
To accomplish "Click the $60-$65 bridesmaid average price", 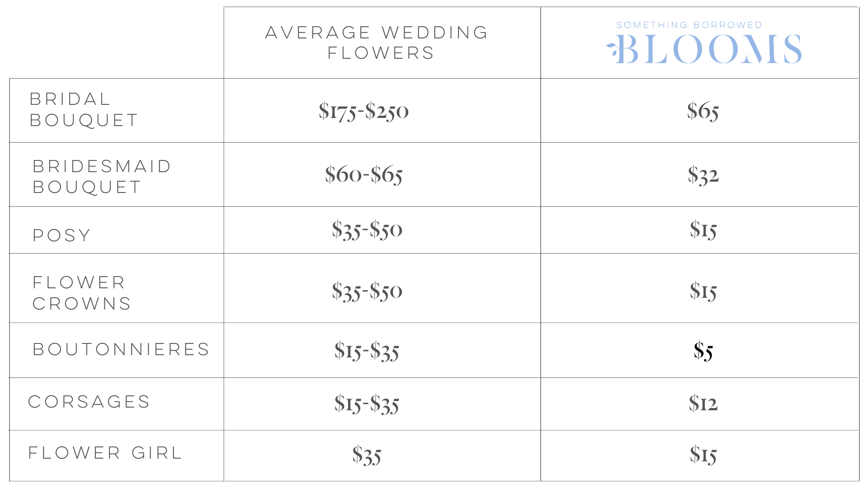I will coord(363,175).
